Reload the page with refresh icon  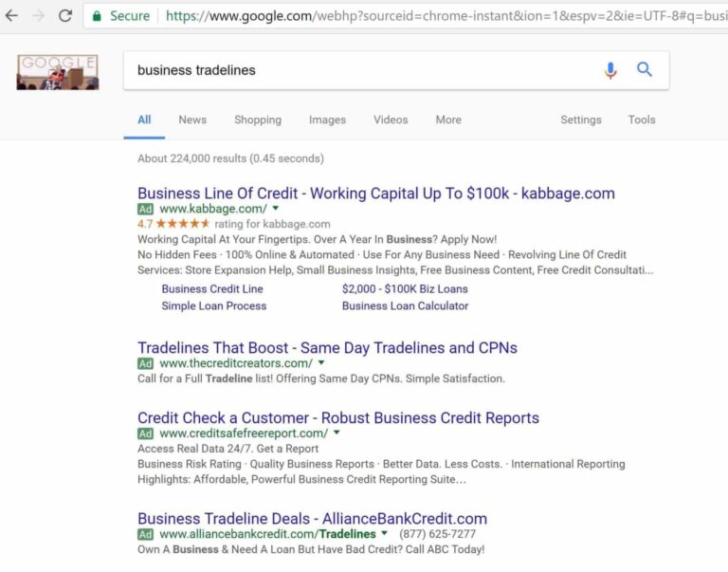[x=65, y=16]
